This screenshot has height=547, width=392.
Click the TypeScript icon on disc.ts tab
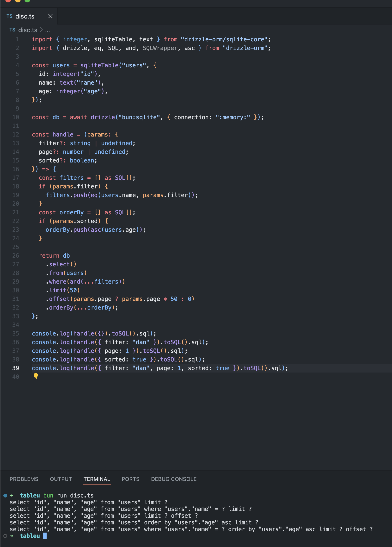coord(10,16)
